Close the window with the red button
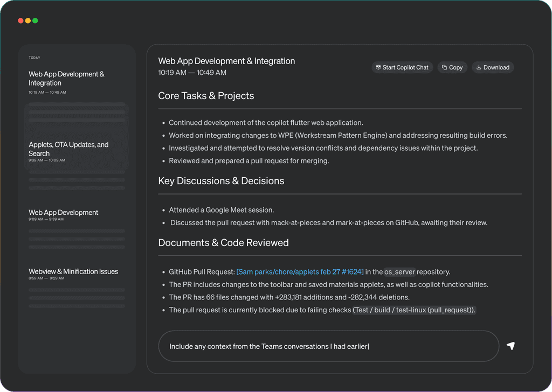The width and height of the screenshot is (552, 392). tap(20, 20)
